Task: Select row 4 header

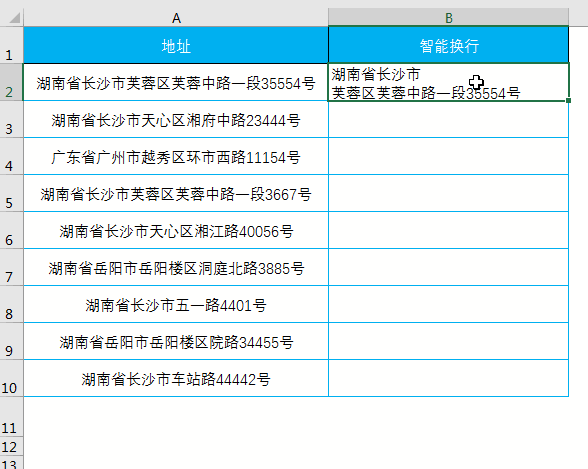Action: (x=11, y=156)
